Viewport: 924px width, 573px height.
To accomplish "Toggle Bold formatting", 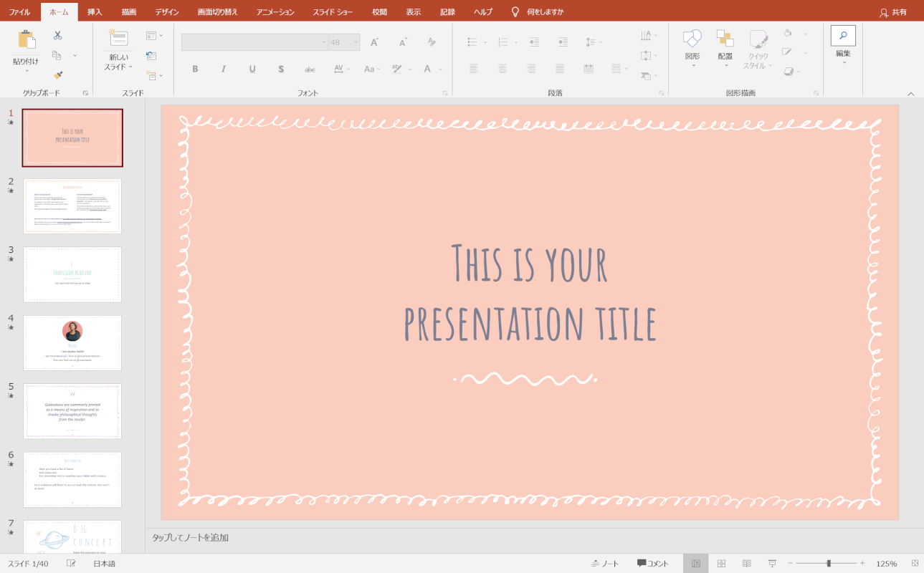I will (x=195, y=69).
